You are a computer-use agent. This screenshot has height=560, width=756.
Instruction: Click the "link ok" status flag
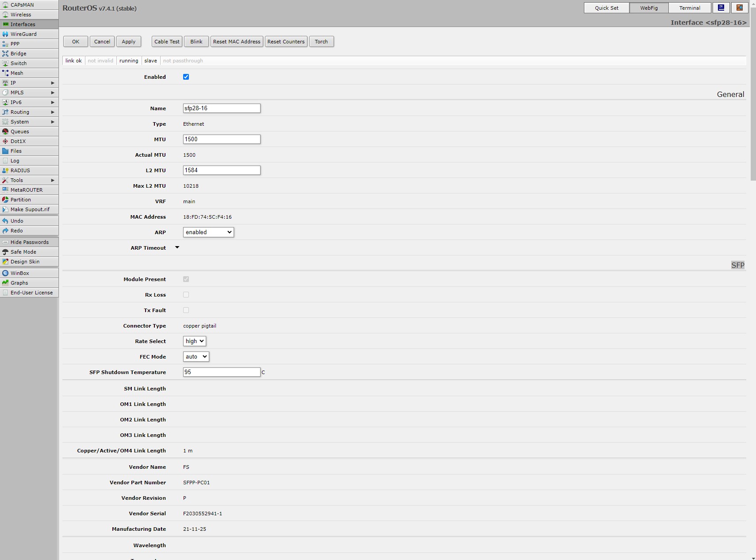tap(73, 61)
